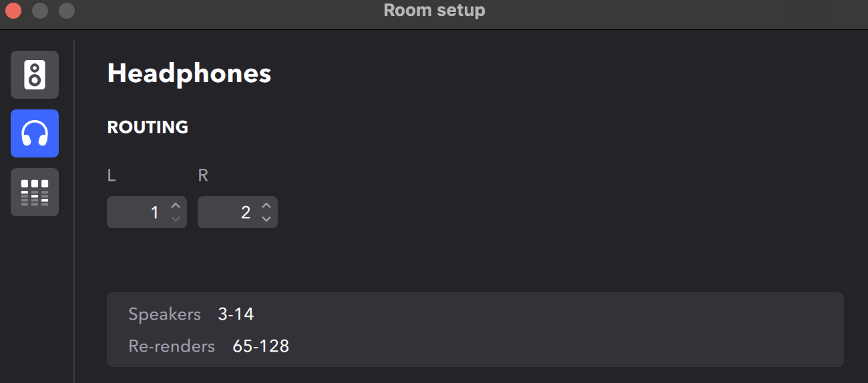Click the R label above routing field
This screenshot has height=383, width=868.
tap(203, 175)
